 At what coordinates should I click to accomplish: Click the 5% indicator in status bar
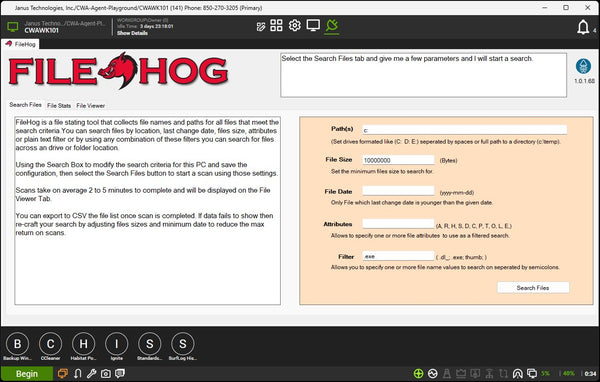click(546, 373)
